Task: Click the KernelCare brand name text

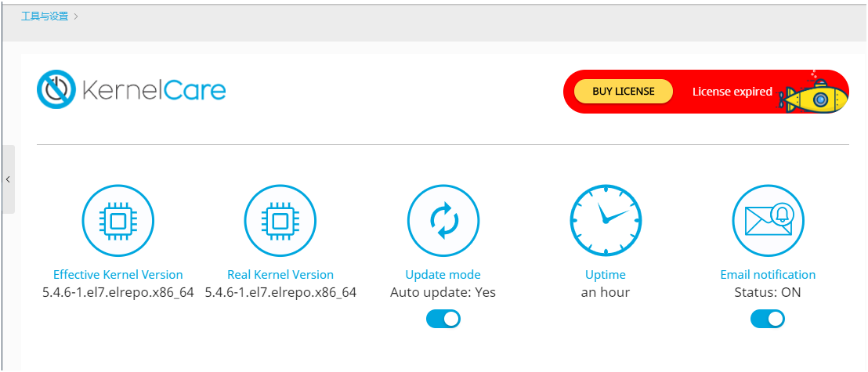Action: pos(154,91)
